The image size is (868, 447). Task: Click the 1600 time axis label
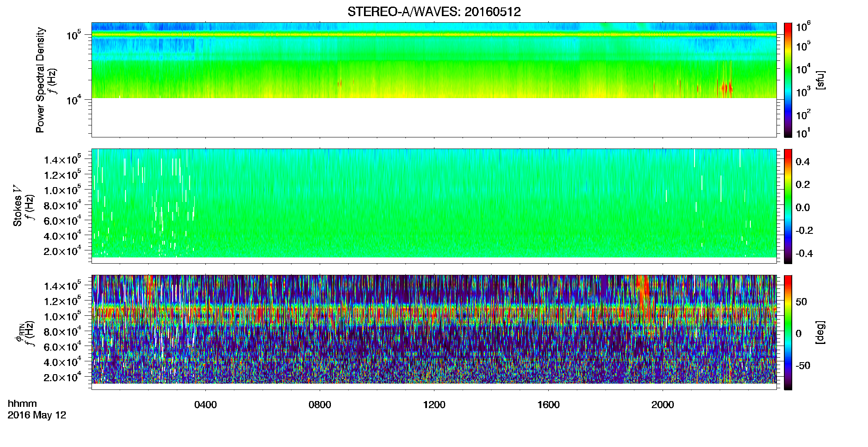pos(548,405)
